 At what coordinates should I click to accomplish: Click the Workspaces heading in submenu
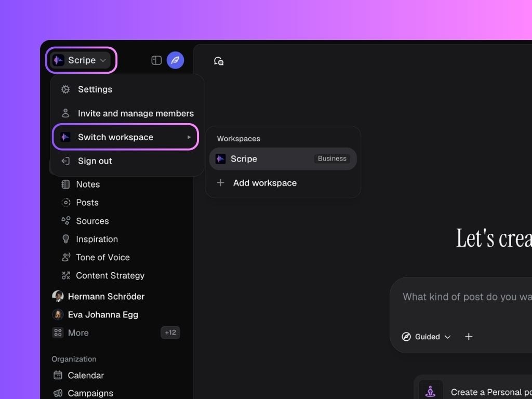coord(238,139)
